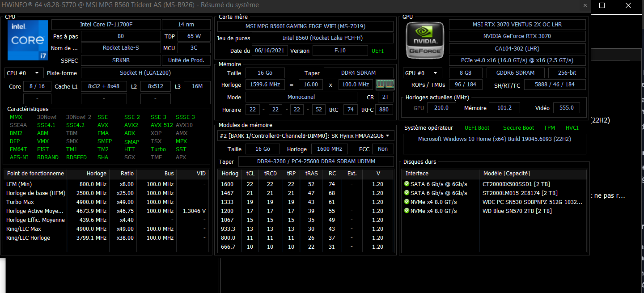Expand the memory module selector for SK Hynix
Viewport: 644px width, 293px height.
pos(306,136)
